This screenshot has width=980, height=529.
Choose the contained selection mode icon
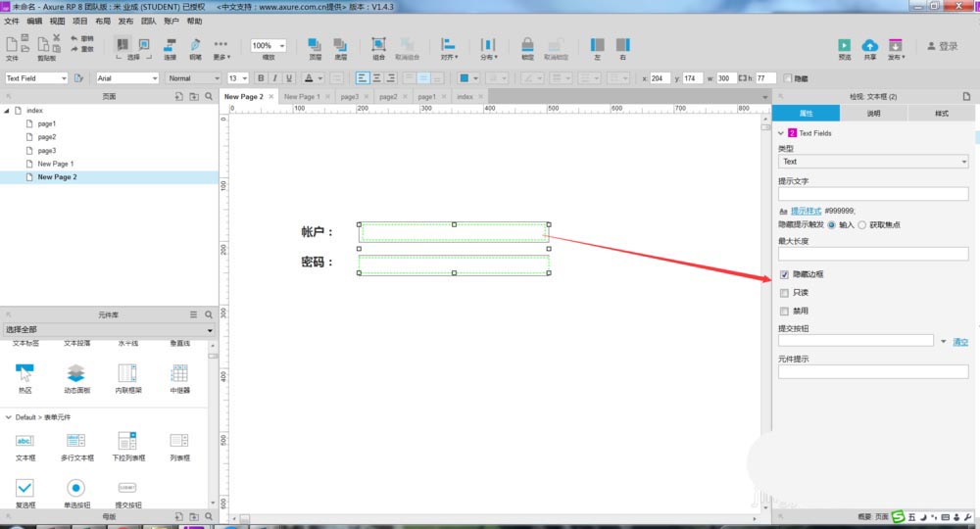[122, 44]
